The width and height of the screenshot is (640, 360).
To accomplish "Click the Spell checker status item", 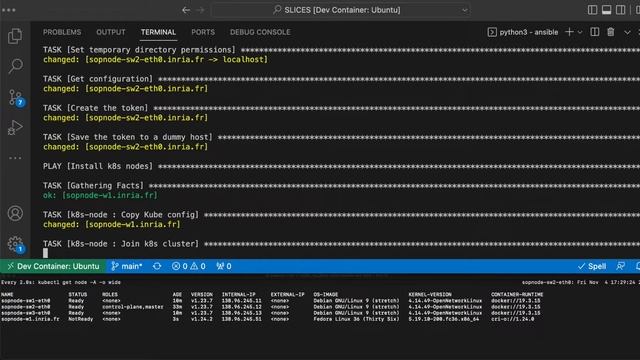I will pyautogui.click(x=592, y=266).
